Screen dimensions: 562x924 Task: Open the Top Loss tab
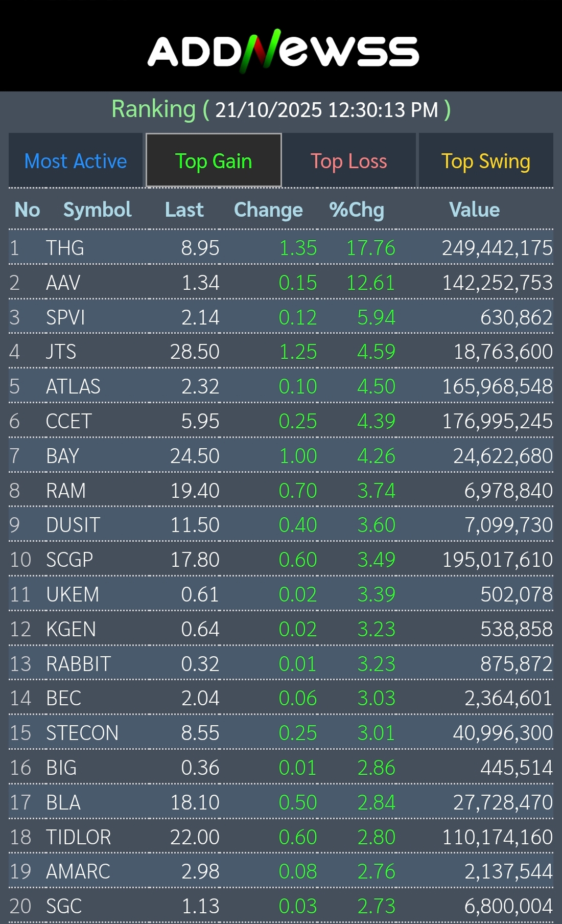[x=349, y=161]
